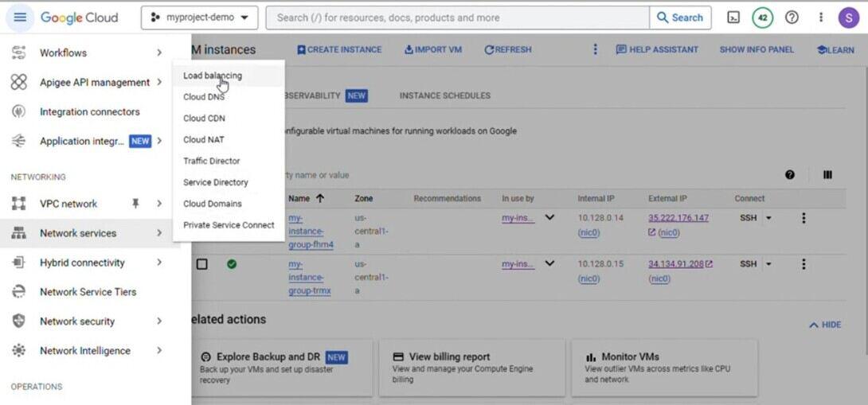Expand SSH options dropdown for first instance

[x=769, y=218]
